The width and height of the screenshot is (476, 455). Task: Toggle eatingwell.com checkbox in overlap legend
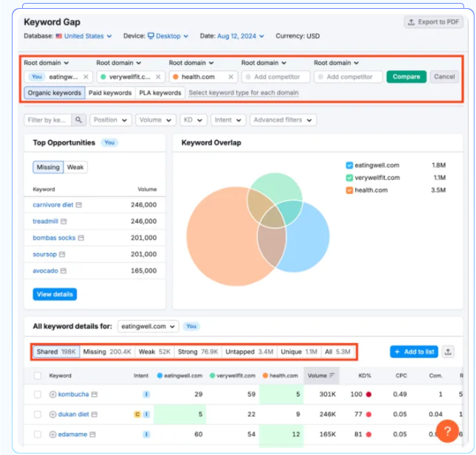pos(349,165)
